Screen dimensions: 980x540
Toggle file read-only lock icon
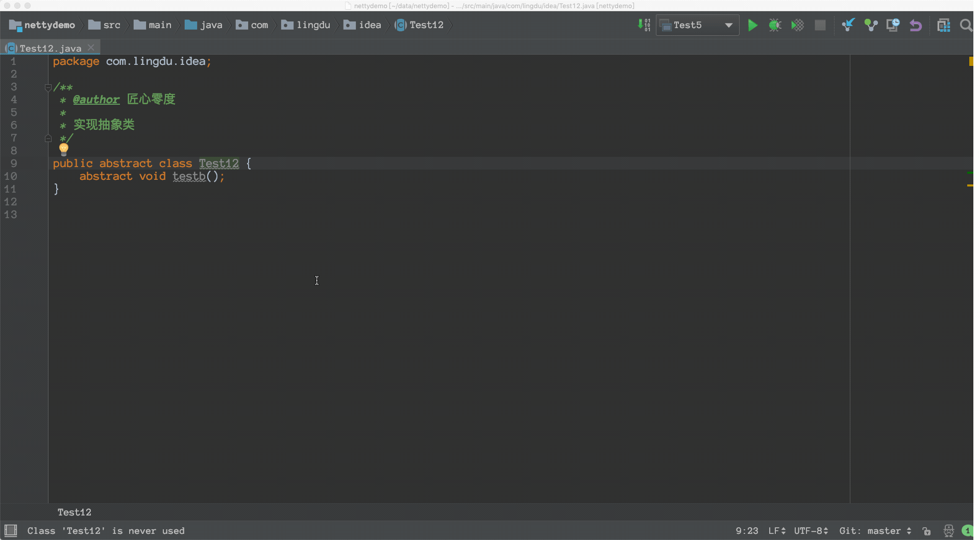click(926, 531)
